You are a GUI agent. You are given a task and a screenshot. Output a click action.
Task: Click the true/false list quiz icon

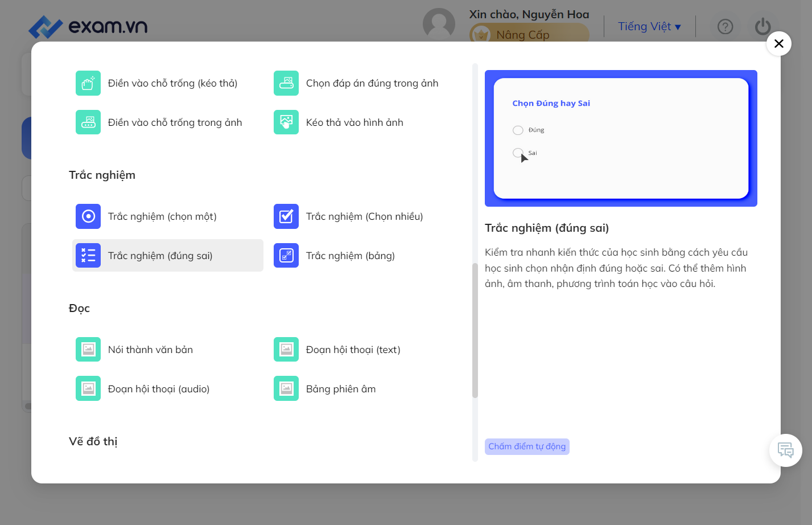(x=88, y=256)
